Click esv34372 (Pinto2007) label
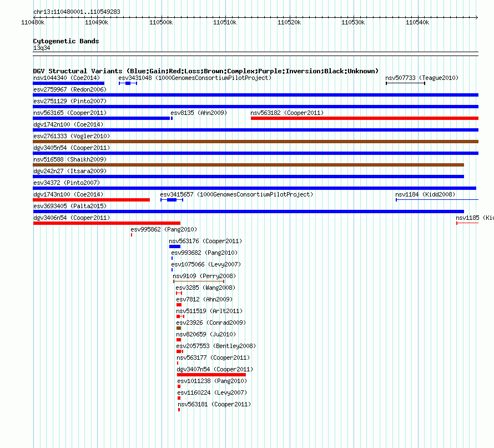This screenshot has width=494, height=448. coord(67,183)
